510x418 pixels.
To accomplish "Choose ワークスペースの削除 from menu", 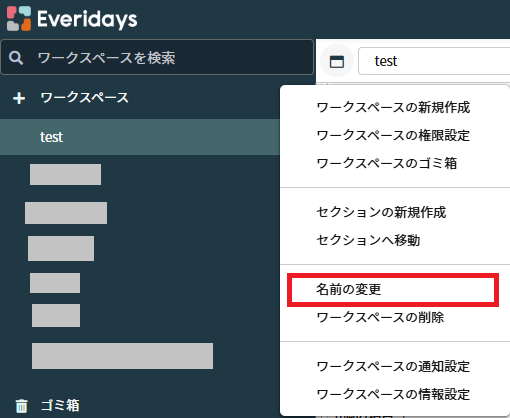I will (x=380, y=317).
